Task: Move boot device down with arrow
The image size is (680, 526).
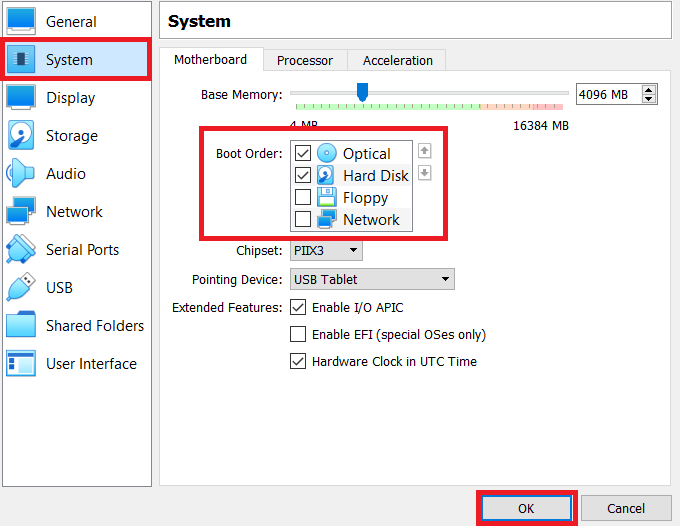Action: (x=425, y=173)
